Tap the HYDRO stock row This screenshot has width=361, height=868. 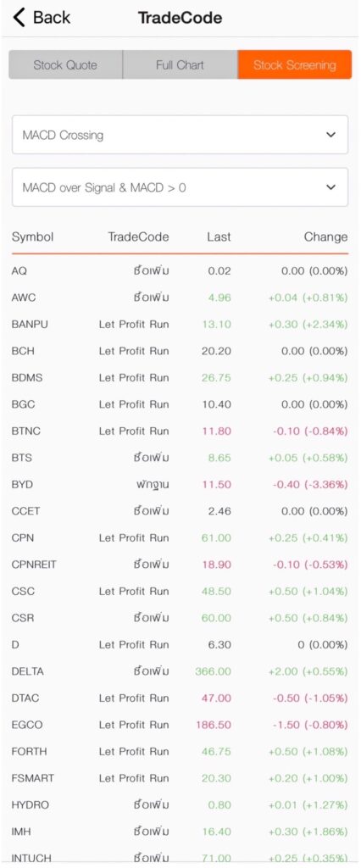point(180,805)
